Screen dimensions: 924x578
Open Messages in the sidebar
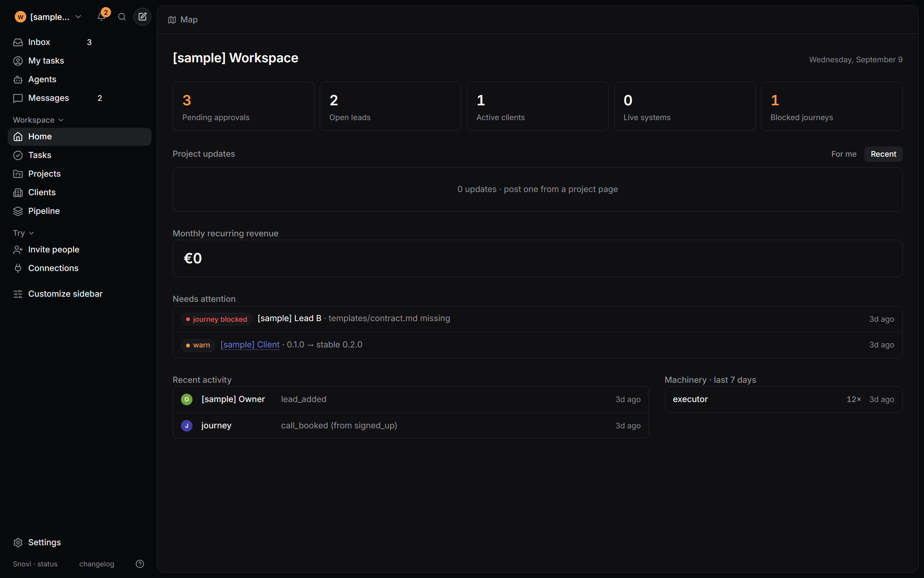[x=80, y=98]
